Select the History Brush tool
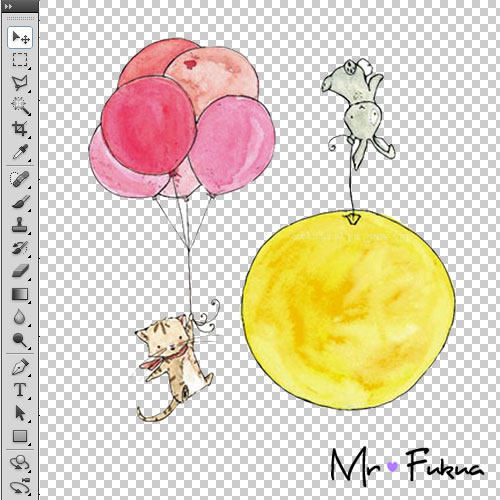This screenshot has width=500, height=500. pos(20,248)
